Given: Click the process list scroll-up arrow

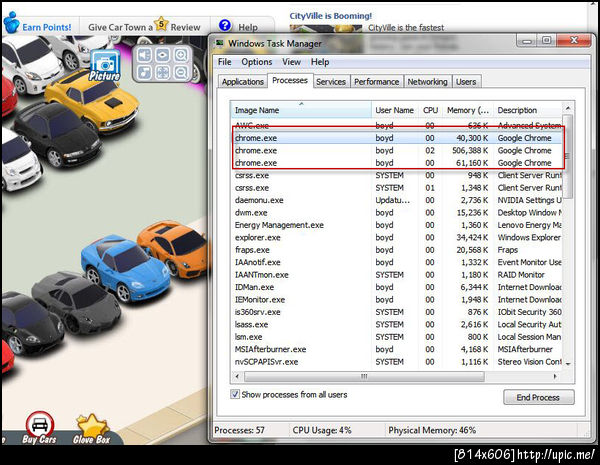Looking at the screenshot, I should pos(568,108).
